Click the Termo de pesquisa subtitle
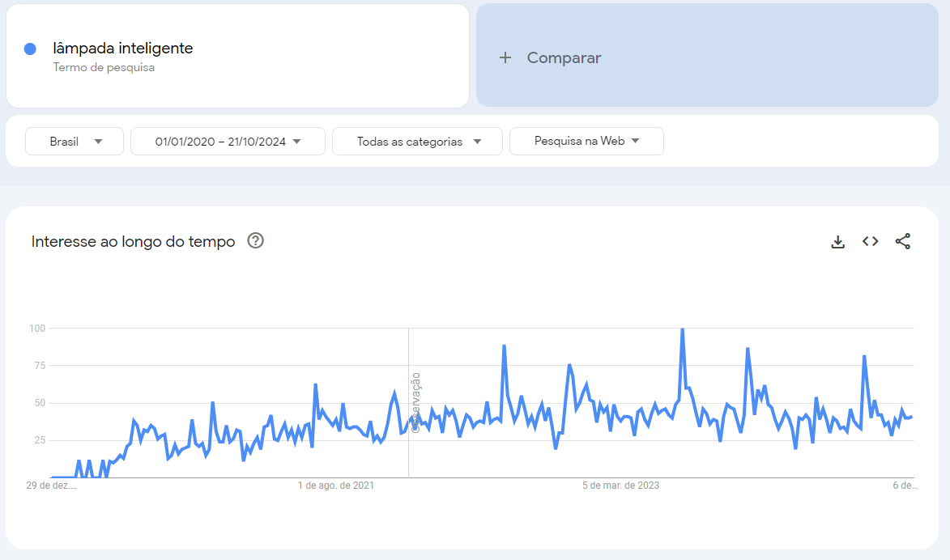The height and width of the screenshot is (560, 950). [104, 68]
